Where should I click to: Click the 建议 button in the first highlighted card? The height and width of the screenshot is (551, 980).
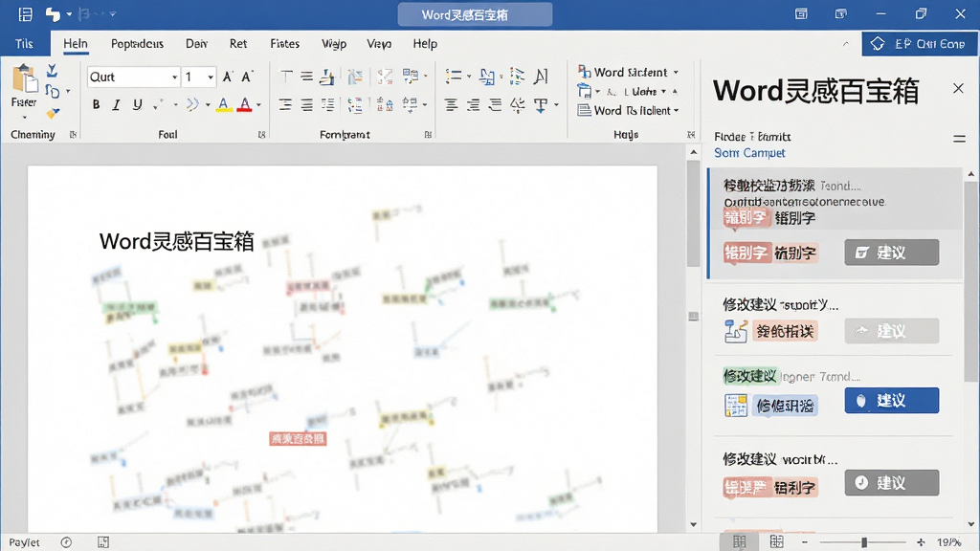coord(892,253)
